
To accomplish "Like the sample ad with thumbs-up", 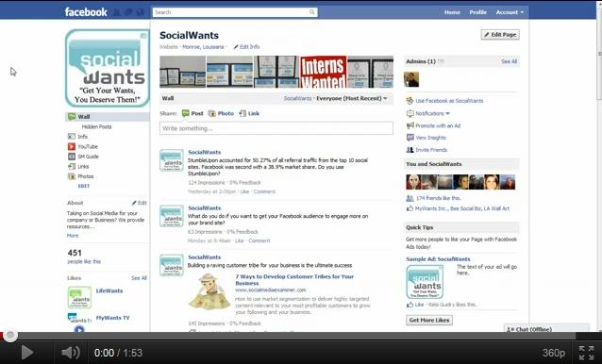I will [x=415, y=305].
